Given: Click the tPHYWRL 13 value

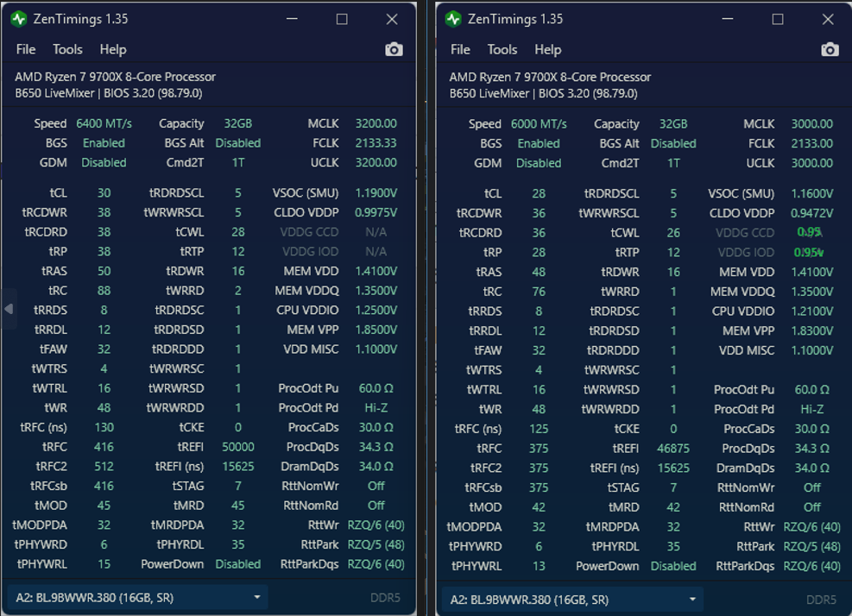Looking at the screenshot, I should (x=539, y=566).
